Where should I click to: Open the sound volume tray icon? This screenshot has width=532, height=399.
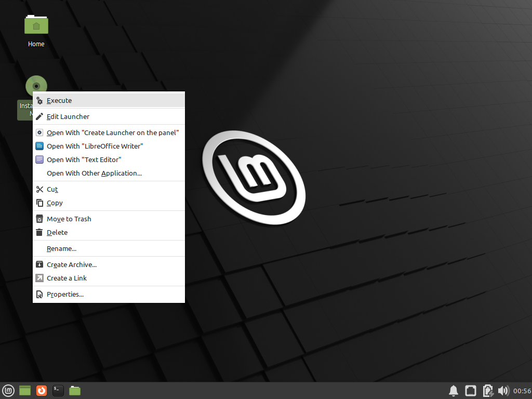coord(503,391)
